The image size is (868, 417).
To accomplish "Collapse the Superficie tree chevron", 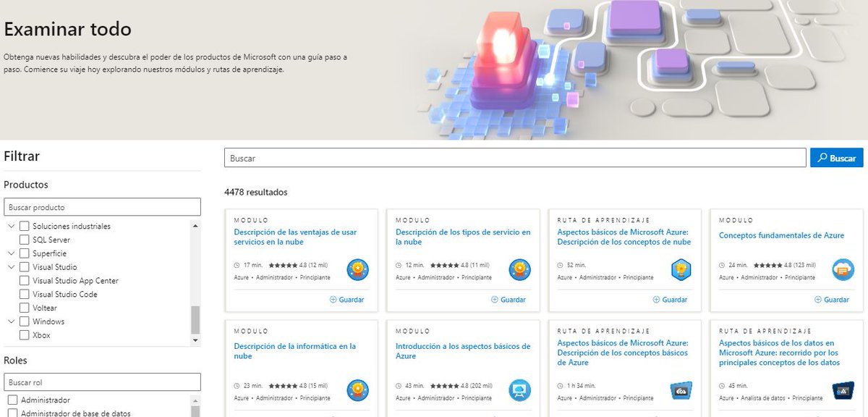I will pos(11,253).
